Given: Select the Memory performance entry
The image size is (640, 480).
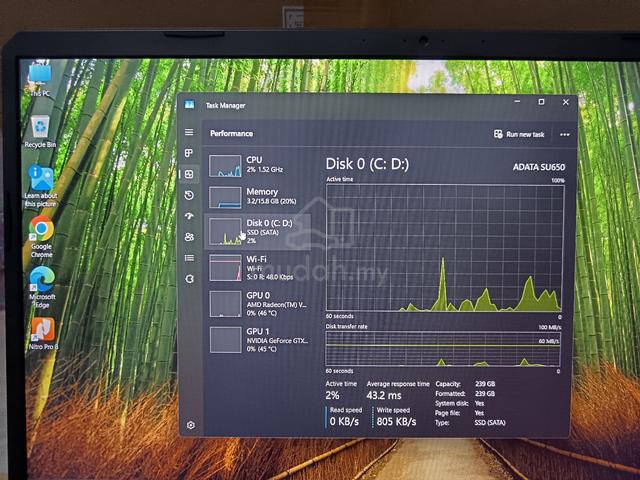Looking at the screenshot, I should point(257,197).
